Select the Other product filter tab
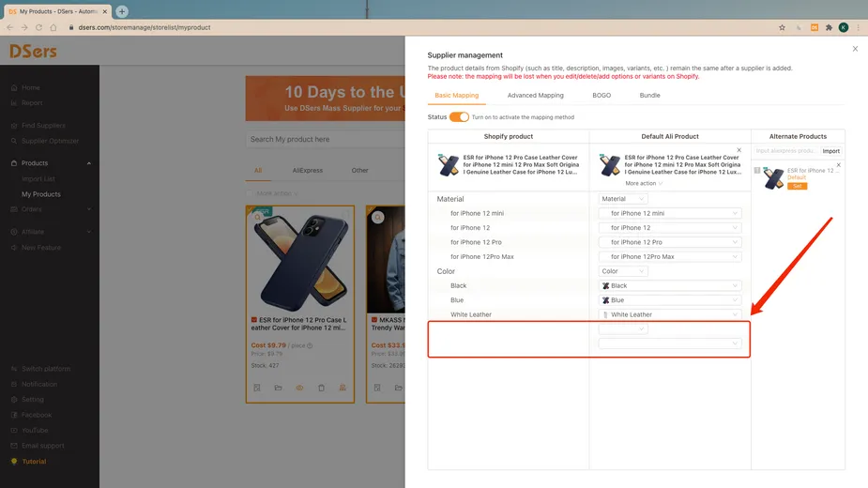Screen dimensions: 868x488 359,171
